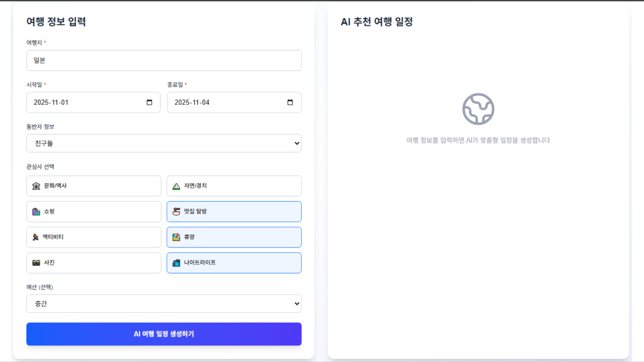Click the mountain icon for 자연/경치
The image size is (644, 362).
[x=176, y=186]
